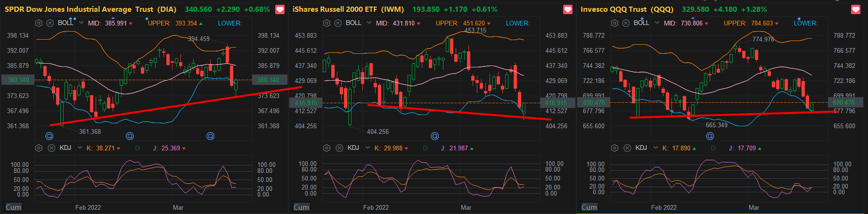Click the dimmed D label in QQQ KDJ
The height and width of the screenshot is (214, 868).
(714, 148)
